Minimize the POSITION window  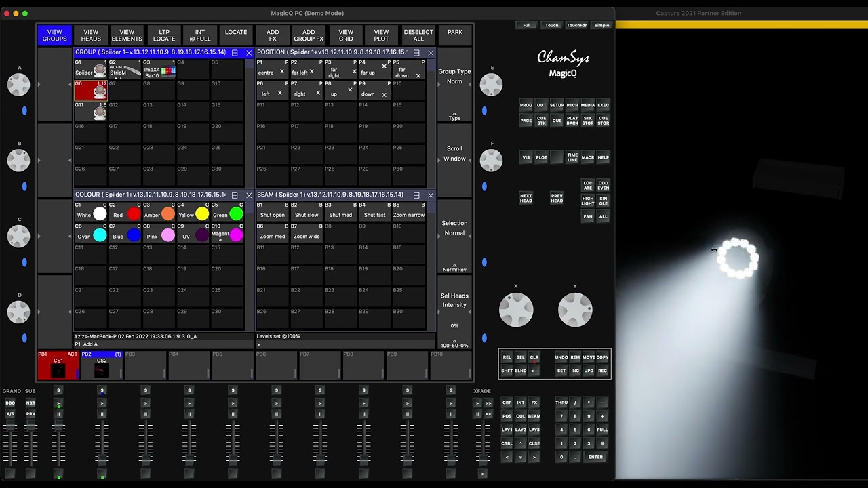pyautogui.click(x=416, y=52)
